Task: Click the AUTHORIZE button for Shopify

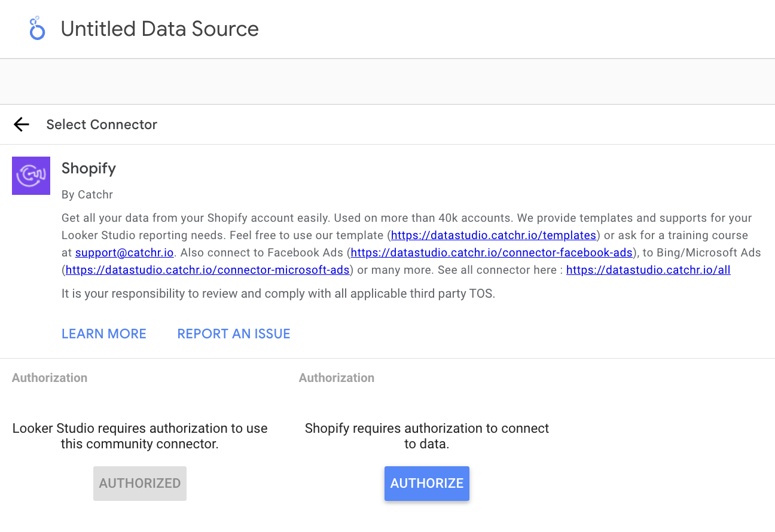Action: point(427,483)
